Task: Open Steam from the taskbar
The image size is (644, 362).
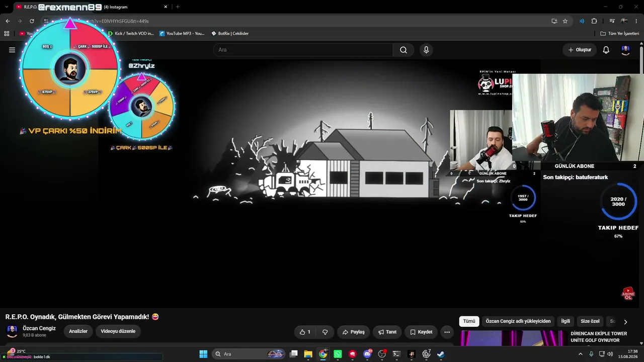Action: (441, 354)
